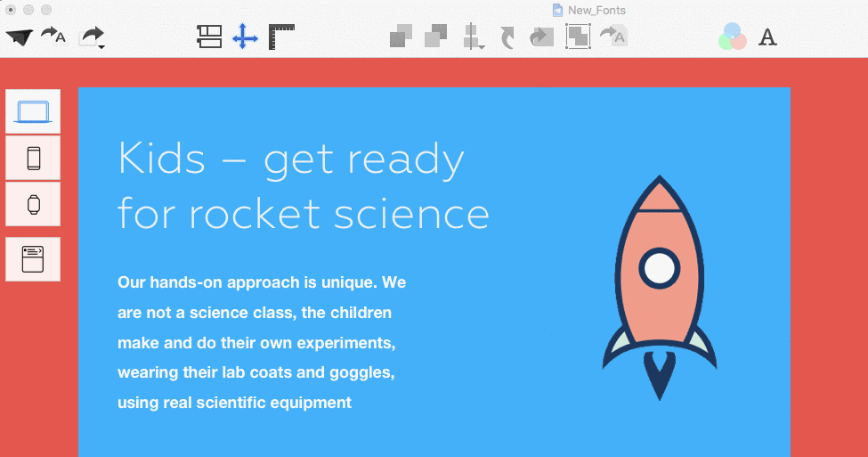Viewport: 868px width, 457px height.
Task: Click the first overlapping squares arrange icon
Action: click(401, 37)
